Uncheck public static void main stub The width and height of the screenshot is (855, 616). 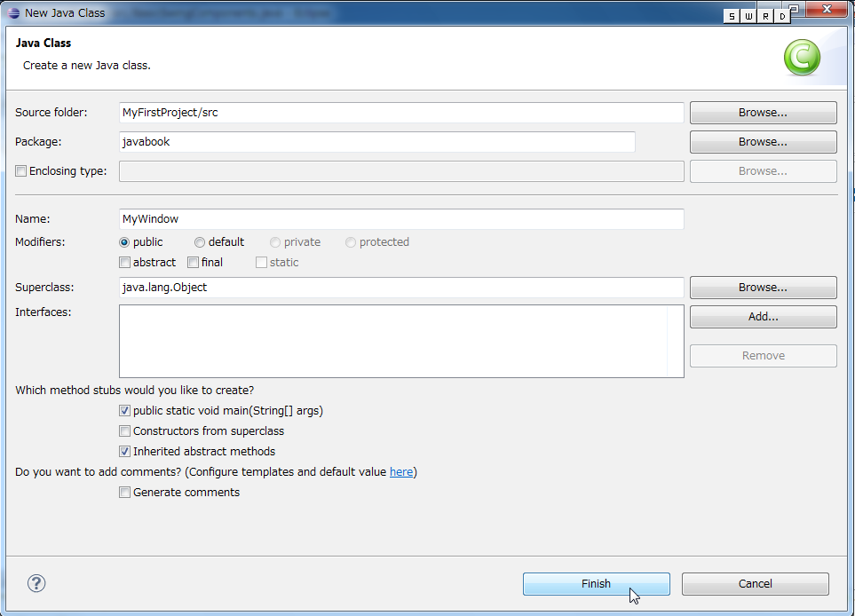tap(124, 411)
